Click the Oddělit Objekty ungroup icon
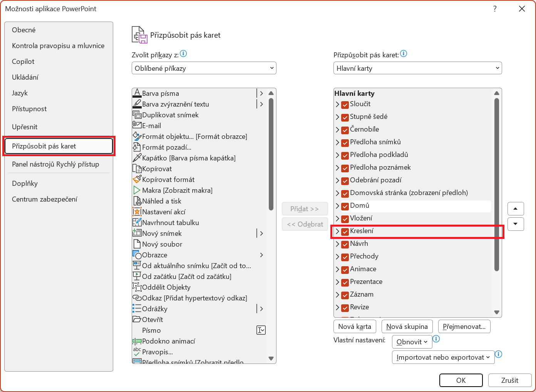 pos(137,287)
